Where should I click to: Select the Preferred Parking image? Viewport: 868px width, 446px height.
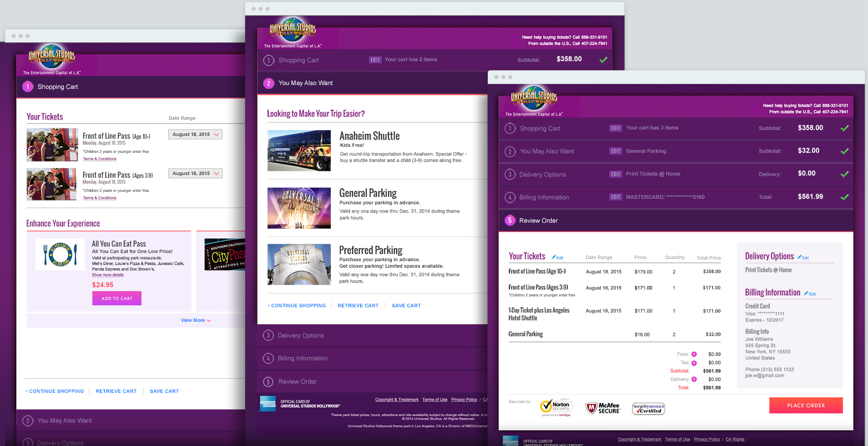[299, 264]
